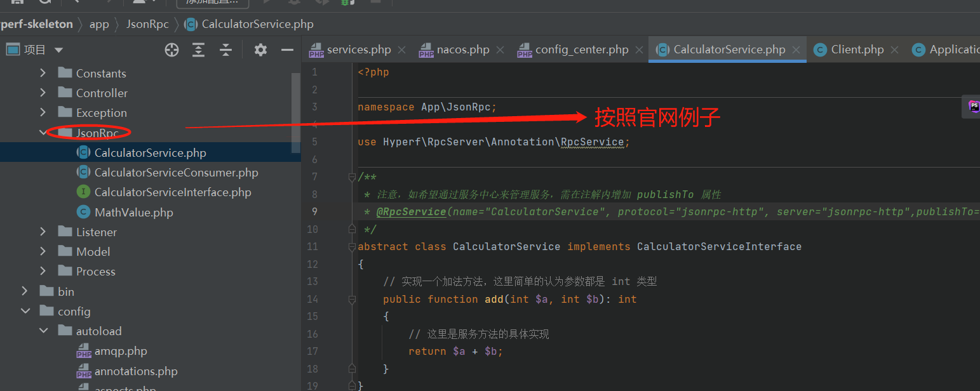Screen dimensions: 980x391
Task: Click line number 16 in the gutter
Action: click(x=312, y=334)
